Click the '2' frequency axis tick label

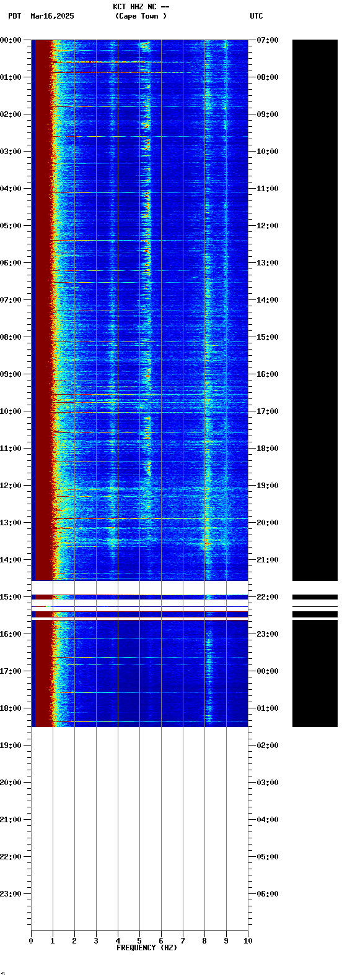point(74,941)
